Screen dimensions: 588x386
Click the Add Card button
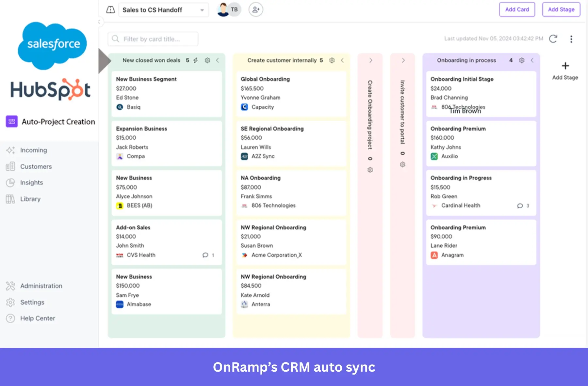point(517,9)
